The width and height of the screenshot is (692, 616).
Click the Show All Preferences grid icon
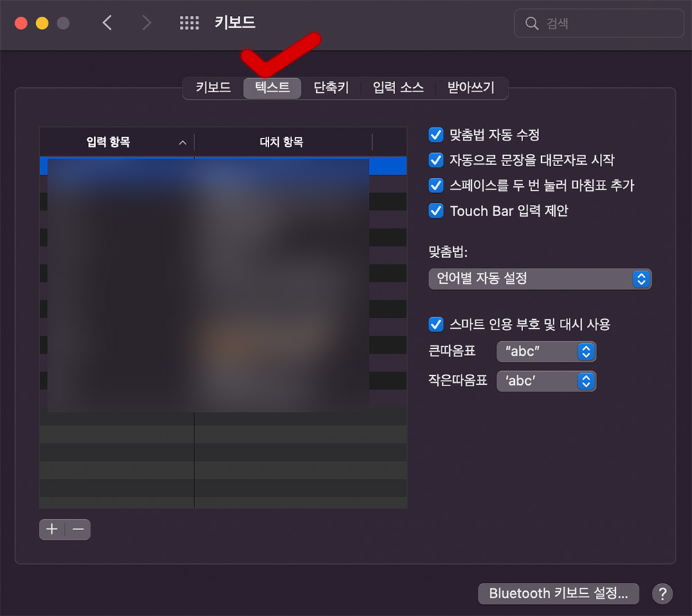[x=188, y=22]
